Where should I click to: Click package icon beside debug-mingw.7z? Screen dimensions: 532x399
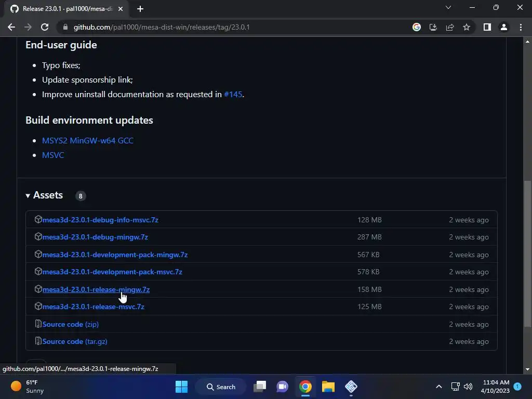click(38, 236)
